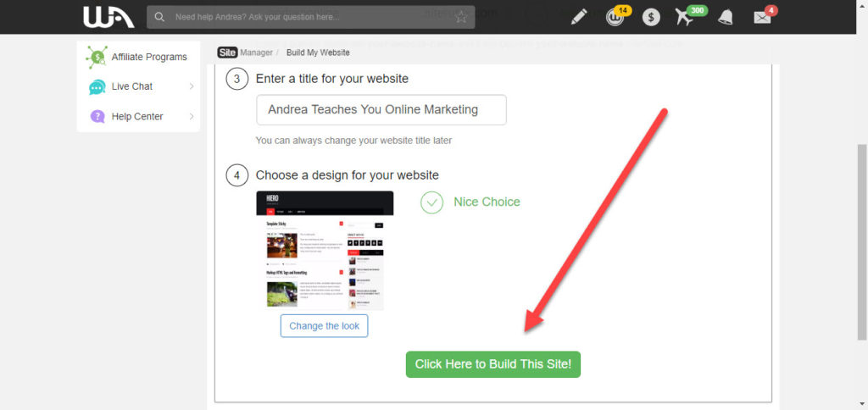868x410 pixels.
Task: Open the pencil write-content icon
Action: click(x=579, y=17)
